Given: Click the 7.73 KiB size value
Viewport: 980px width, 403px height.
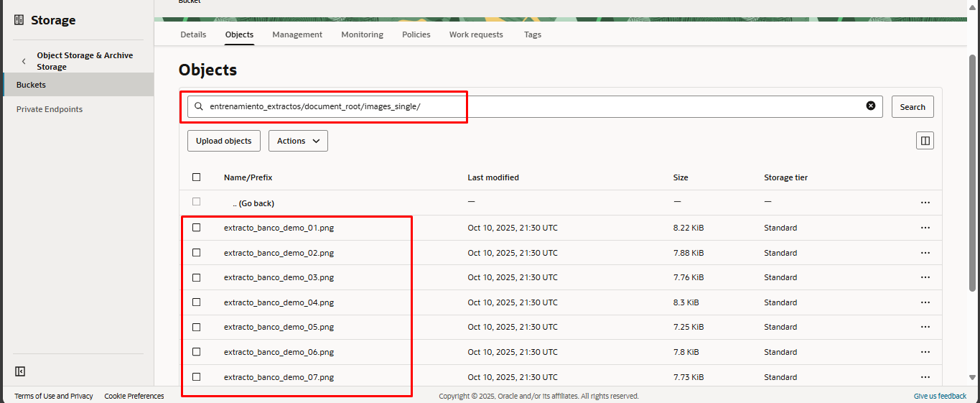Looking at the screenshot, I should [689, 377].
